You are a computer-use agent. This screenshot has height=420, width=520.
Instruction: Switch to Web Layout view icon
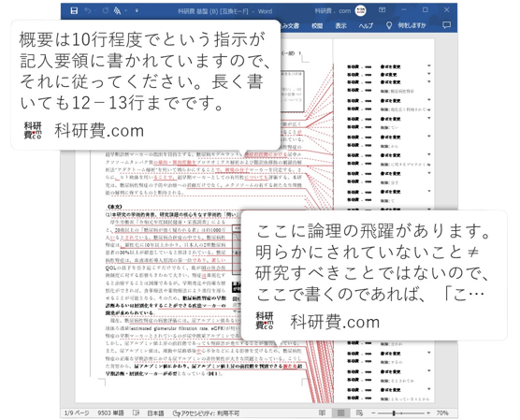point(359,413)
